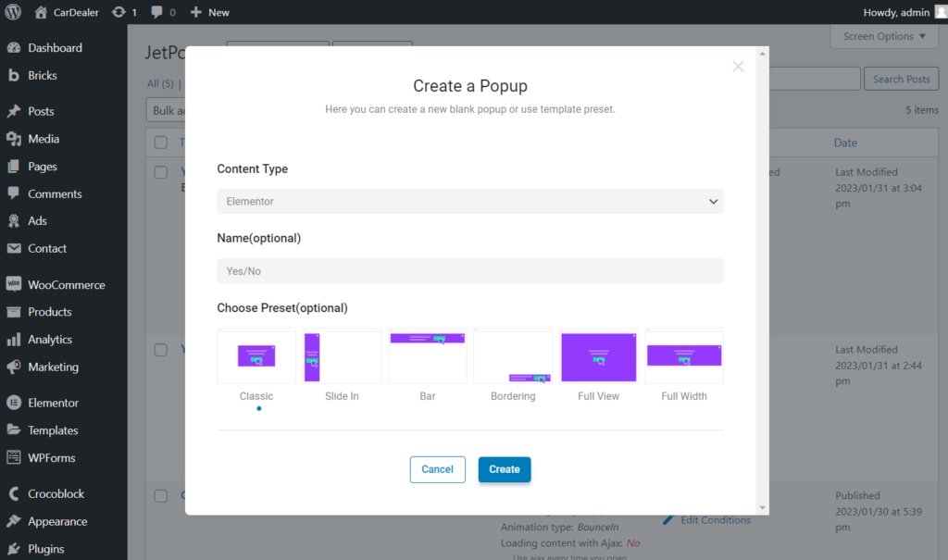
Task: Click the Edit Conditions link
Action: pyautogui.click(x=716, y=520)
